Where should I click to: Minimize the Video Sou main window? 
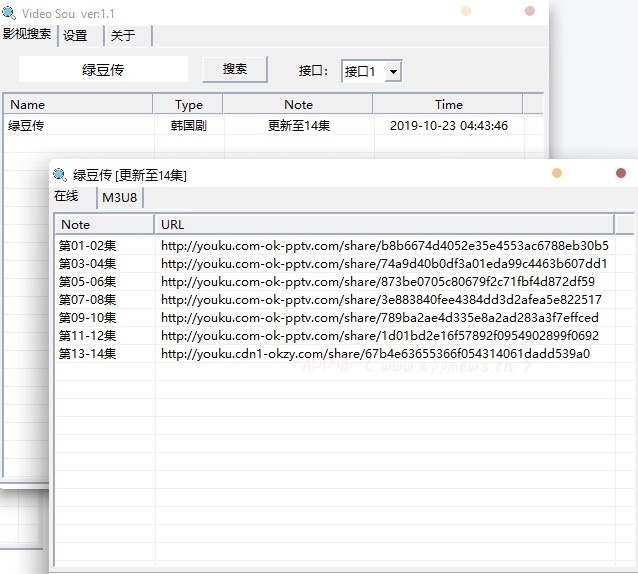466,11
